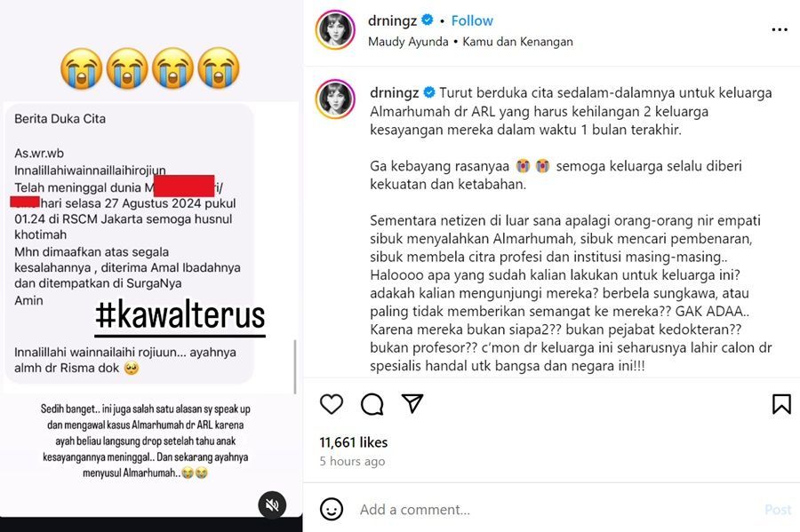Open the Maudy Ayunda Kamu dan Kenangan audio link
Image resolution: width=800 pixels, height=532 pixels.
[470, 42]
